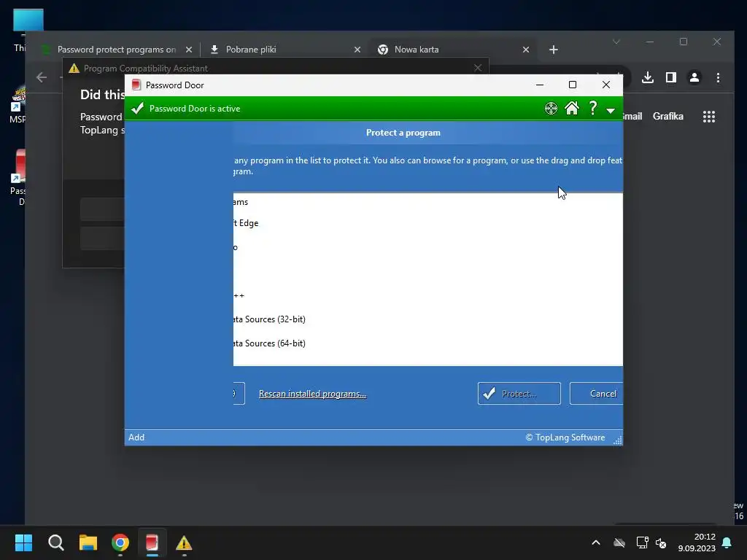The image size is (747, 560).
Task: Click the target crosshair icon in Password Door
Action: [551, 109]
